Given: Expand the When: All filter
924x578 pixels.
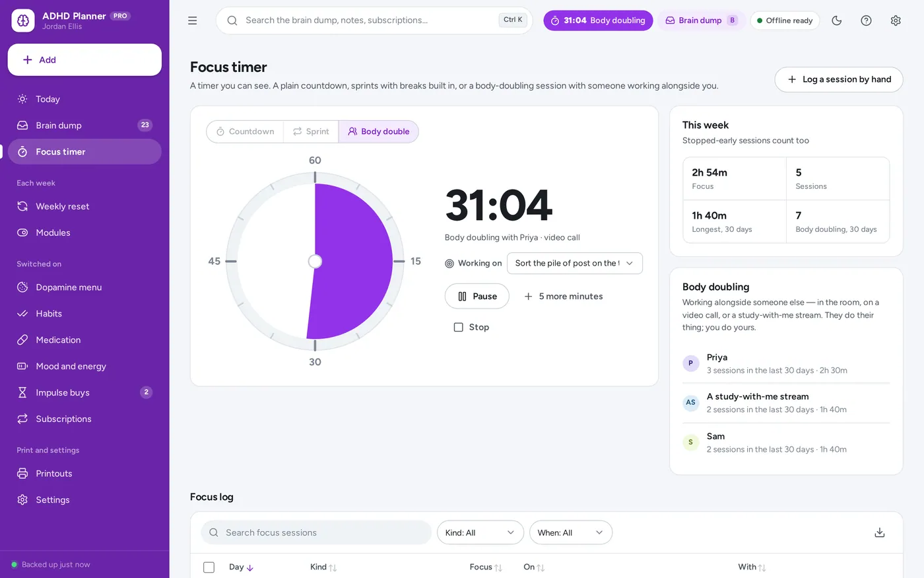Looking at the screenshot, I should (x=571, y=532).
